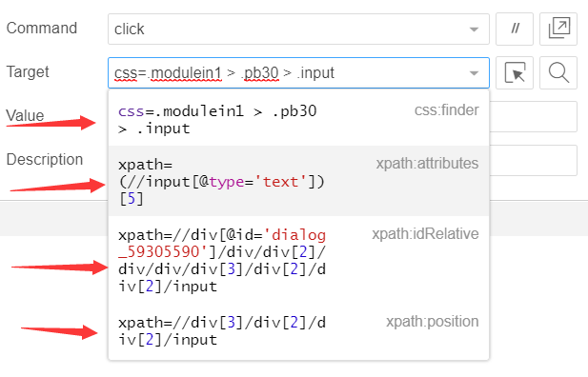Find target in page with magnifier icon
Screen dimensions: 588x377
(558, 72)
